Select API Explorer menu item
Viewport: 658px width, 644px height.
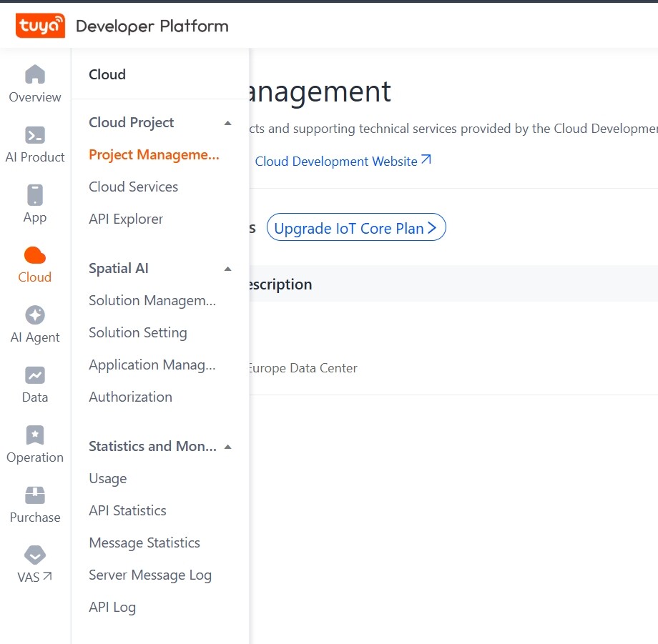[126, 219]
